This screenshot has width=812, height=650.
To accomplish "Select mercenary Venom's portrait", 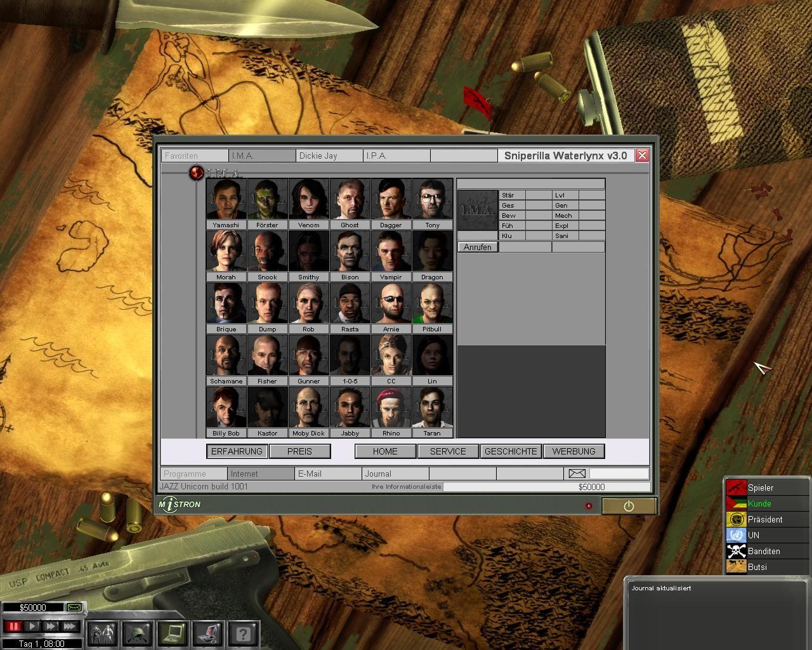I will click(309, 200).
